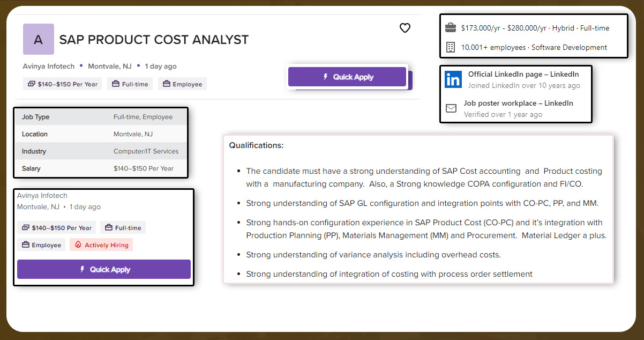Select the Full-time tag below the job title
644x340 pixels.
click(130, 84)
